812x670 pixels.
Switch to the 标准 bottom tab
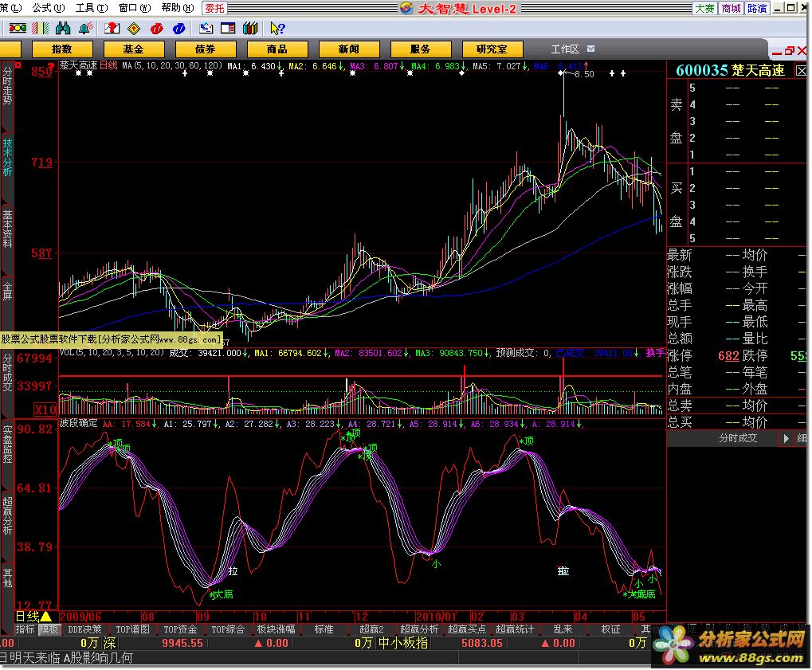[x=324, y=629]
